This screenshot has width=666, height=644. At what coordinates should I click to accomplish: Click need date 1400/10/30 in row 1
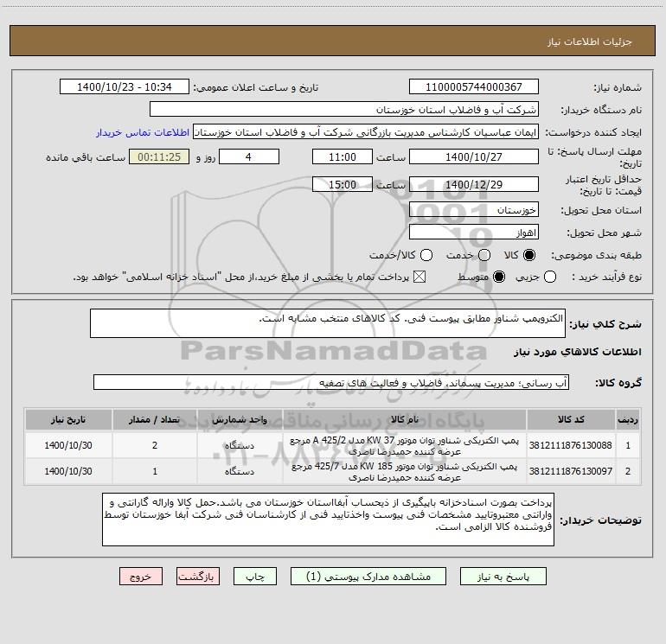coord(68,445)
